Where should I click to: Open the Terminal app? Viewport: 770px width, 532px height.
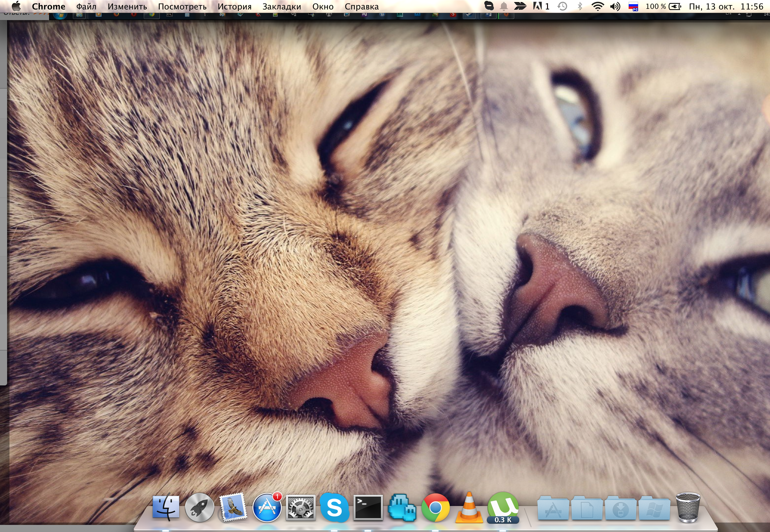click(x=368, y=508)
